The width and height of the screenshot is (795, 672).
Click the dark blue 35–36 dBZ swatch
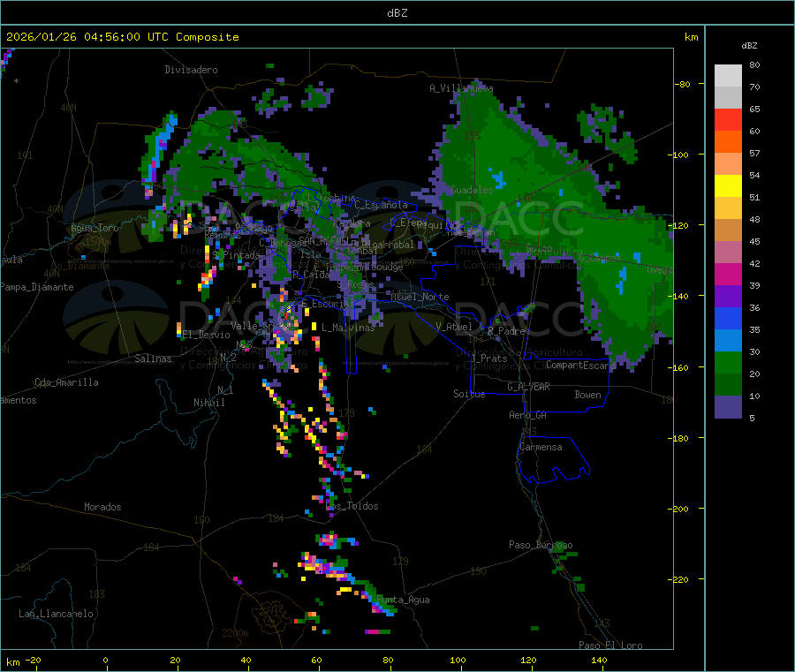728,318
